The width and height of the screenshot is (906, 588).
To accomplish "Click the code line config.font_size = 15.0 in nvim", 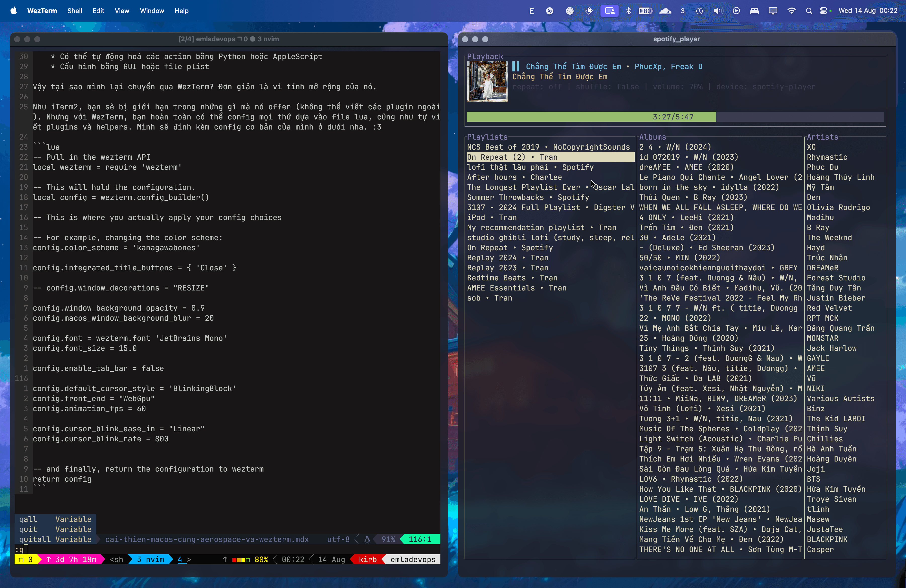I will [x=85, y=348].
